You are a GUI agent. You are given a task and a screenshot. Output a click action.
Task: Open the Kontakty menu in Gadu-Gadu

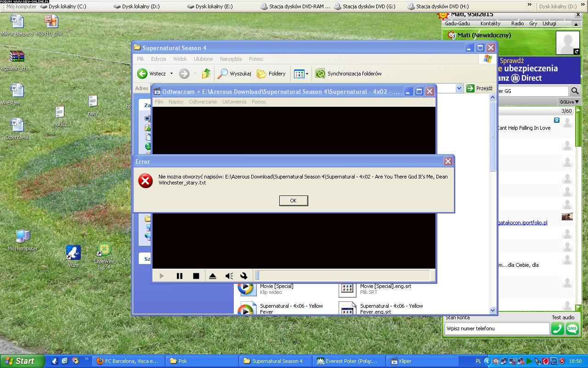(490, 23)
